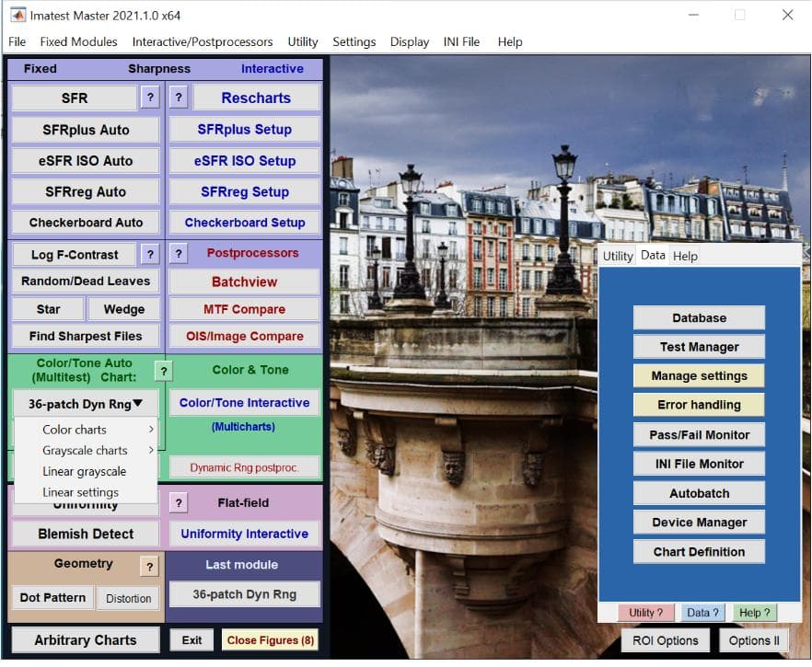Open INI File Monitor

pyautogui.click(x=699, y=464)
